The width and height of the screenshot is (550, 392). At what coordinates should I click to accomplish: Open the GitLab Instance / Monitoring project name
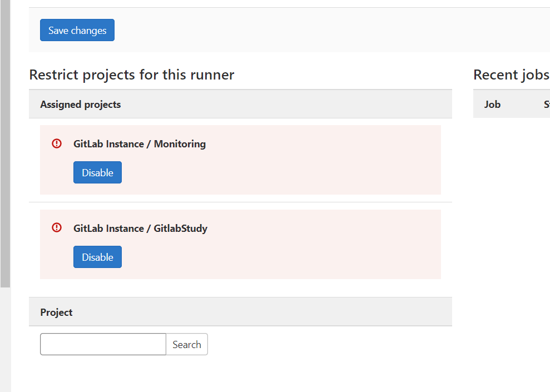140,143
